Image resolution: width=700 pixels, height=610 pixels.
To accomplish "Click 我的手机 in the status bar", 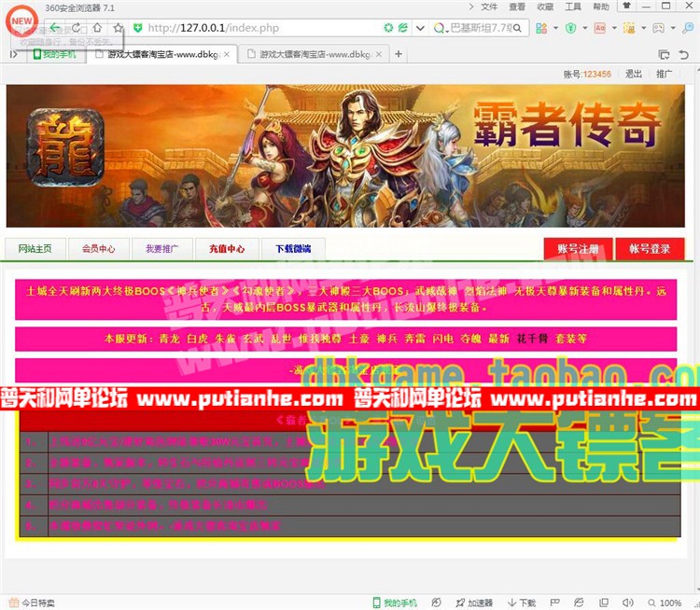I will coord(395,603).
